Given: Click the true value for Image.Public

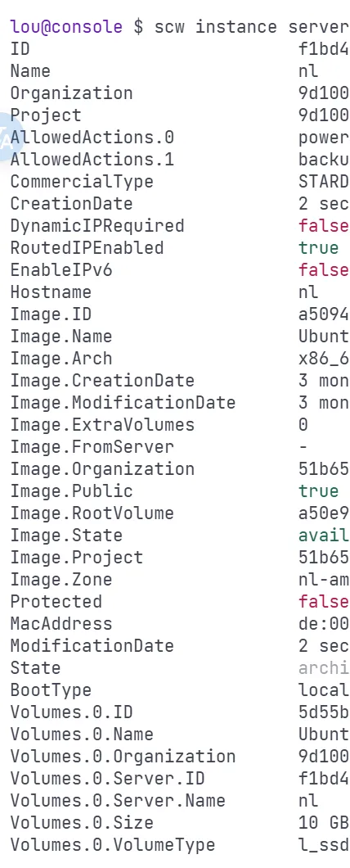Looking at the screenshot, I should pos(318,491).
